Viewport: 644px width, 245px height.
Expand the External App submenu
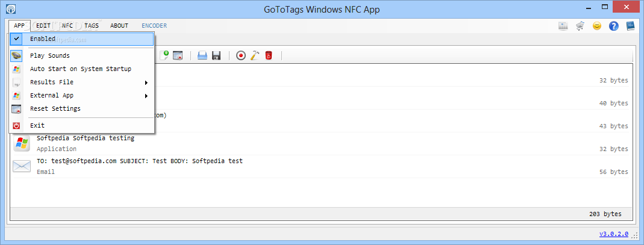point(81,95)
